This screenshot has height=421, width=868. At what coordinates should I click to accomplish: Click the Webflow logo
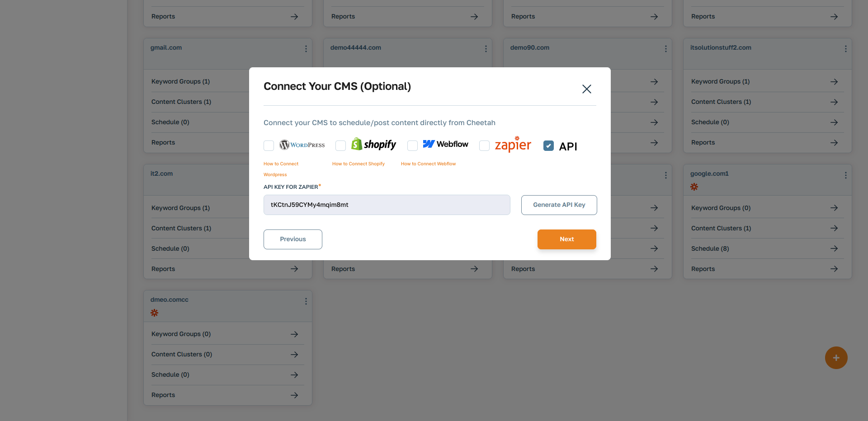(x=445, y=144)
